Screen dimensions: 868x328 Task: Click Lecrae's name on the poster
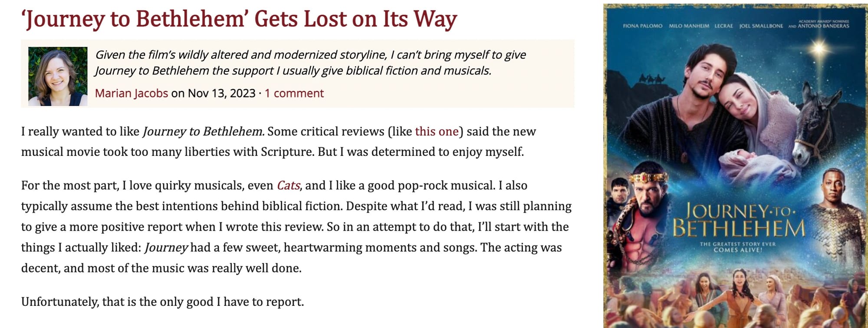click(723, 26)
